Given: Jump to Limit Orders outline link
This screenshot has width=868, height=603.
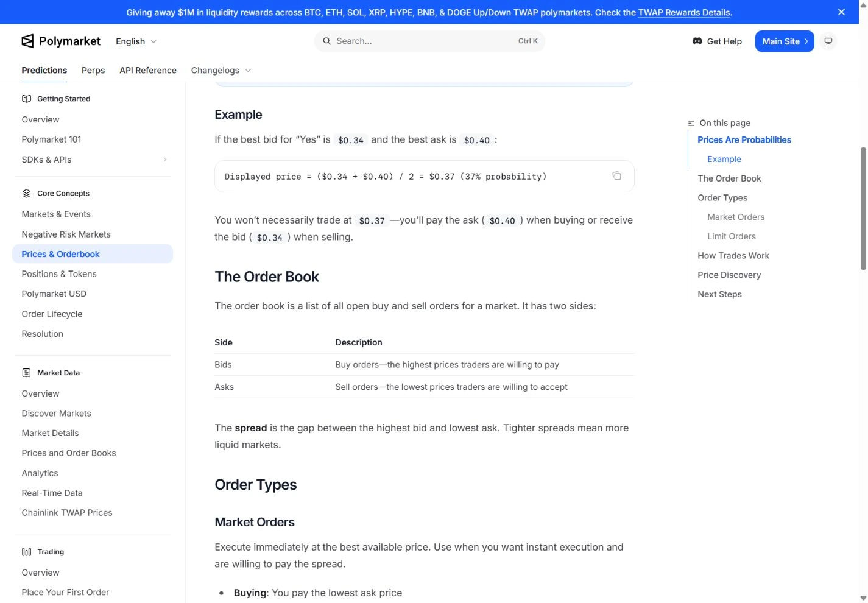Looking at the screenshot, I should point(731,236).
